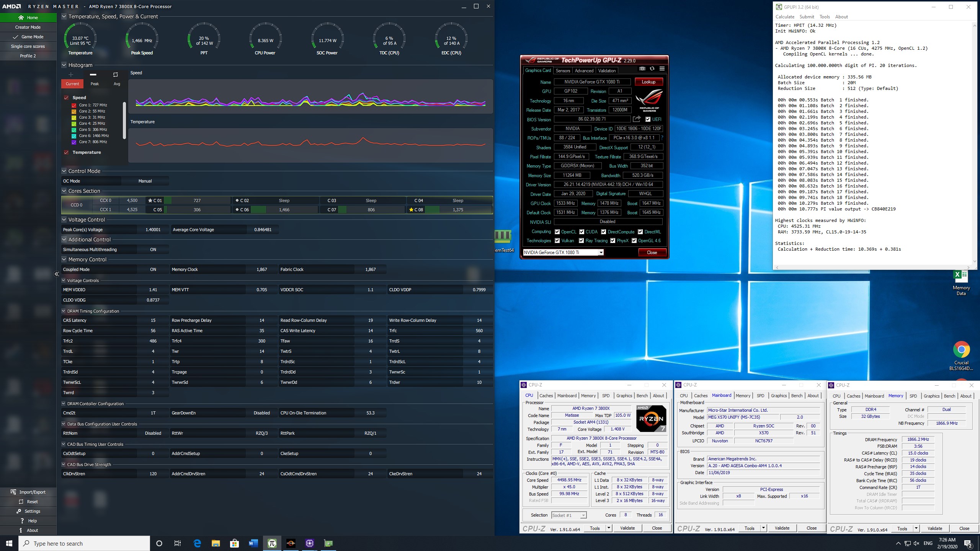Open the Home view in Ryzen Master sidebar
Screen dimensions: 980x551
[x=28, y=18]
